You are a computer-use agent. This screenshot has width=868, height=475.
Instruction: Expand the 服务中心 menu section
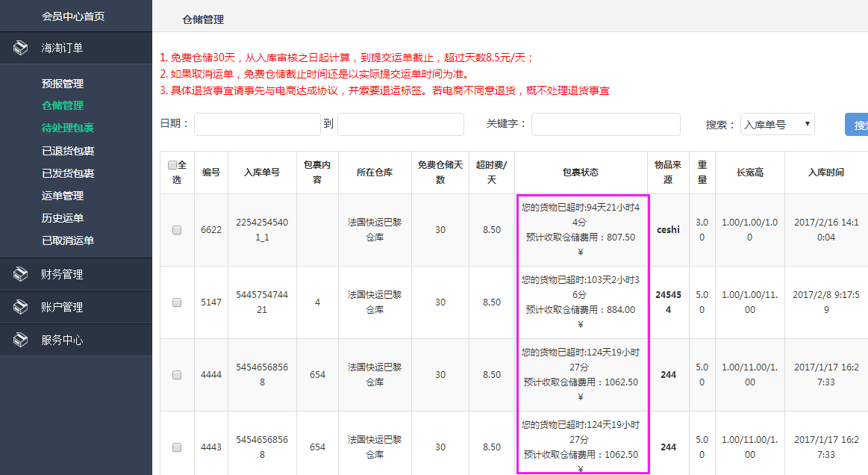62,340
